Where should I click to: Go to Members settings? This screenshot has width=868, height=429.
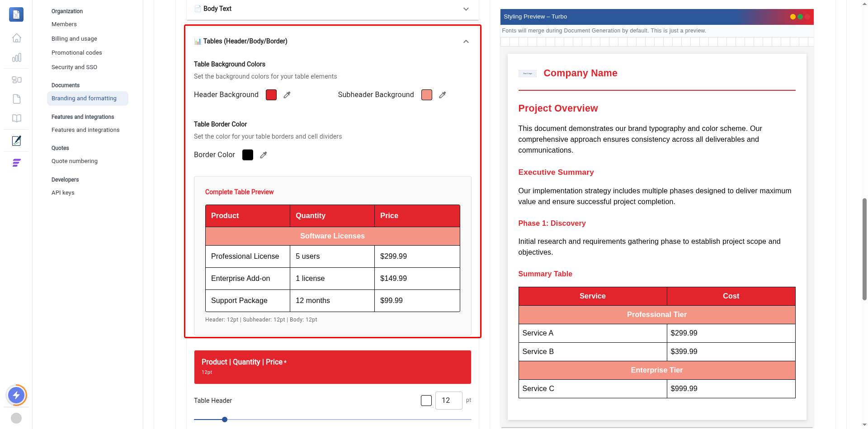click(64, 24)
